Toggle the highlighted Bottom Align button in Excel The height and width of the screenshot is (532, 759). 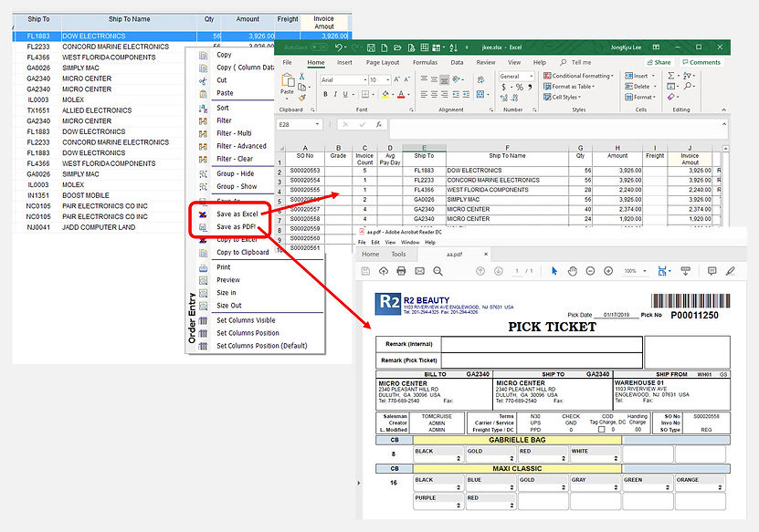pos(445,79)
